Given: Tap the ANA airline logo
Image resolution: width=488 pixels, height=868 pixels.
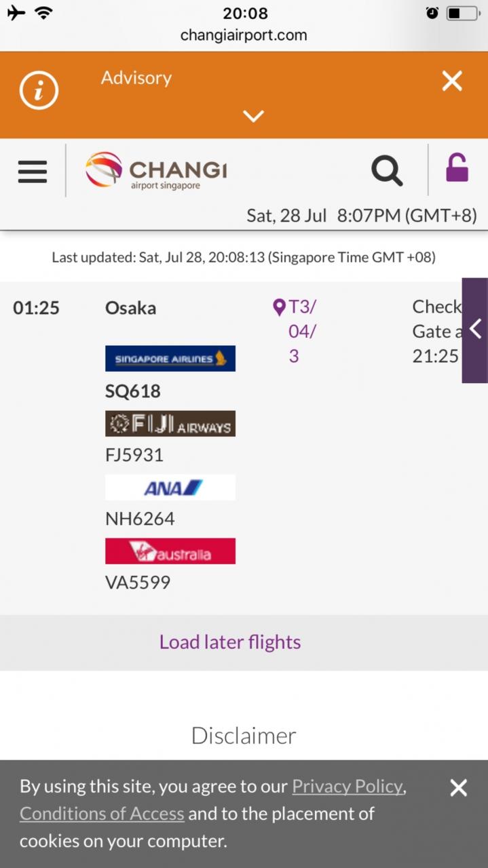Looking at the screenshot, I should (170, 488).
